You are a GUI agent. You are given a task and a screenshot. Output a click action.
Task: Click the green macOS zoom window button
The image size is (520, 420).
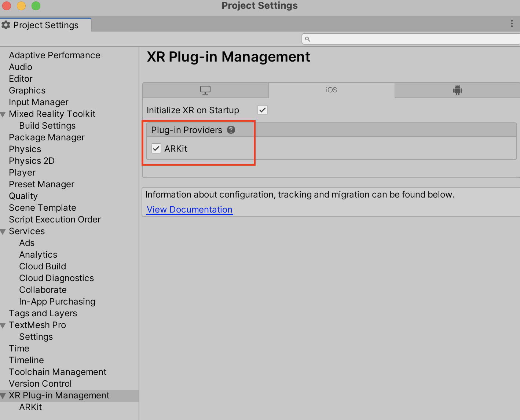tap(36, 6)
